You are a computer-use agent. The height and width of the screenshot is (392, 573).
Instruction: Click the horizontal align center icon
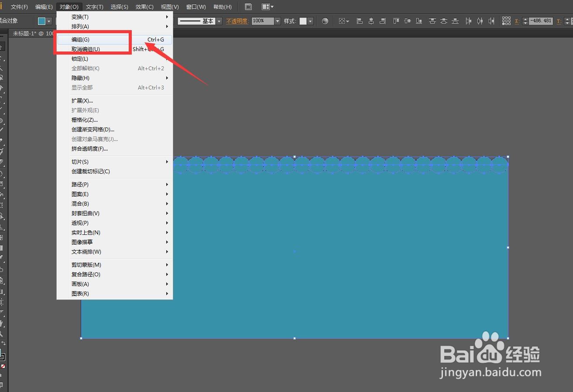coord(371,21)
